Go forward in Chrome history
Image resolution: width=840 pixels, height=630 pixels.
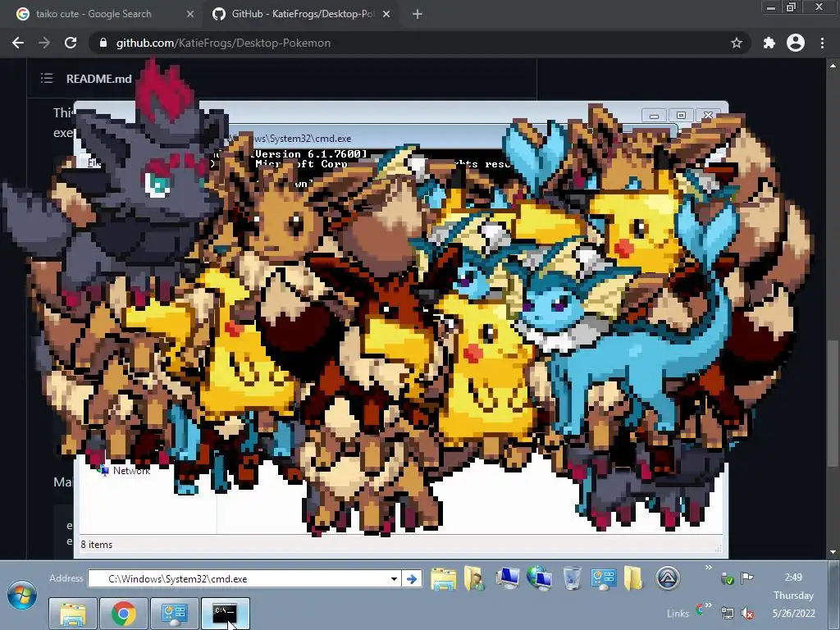[44, 43]
